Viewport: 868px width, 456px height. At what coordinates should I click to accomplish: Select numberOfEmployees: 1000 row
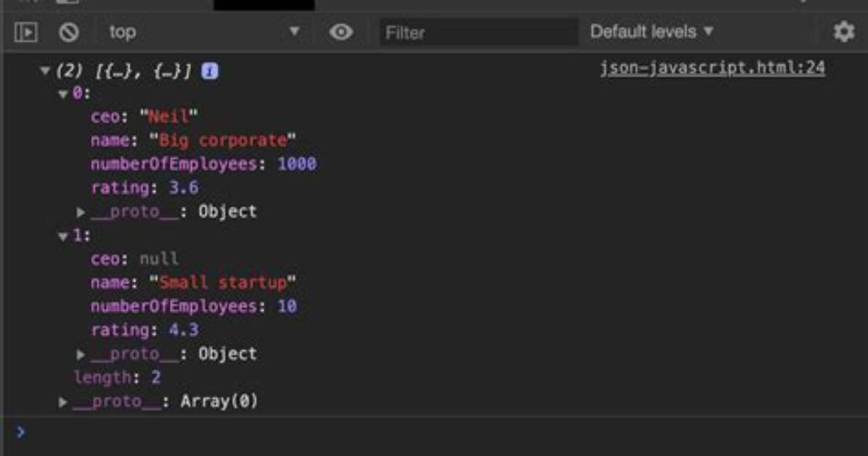tap(203, 164)
